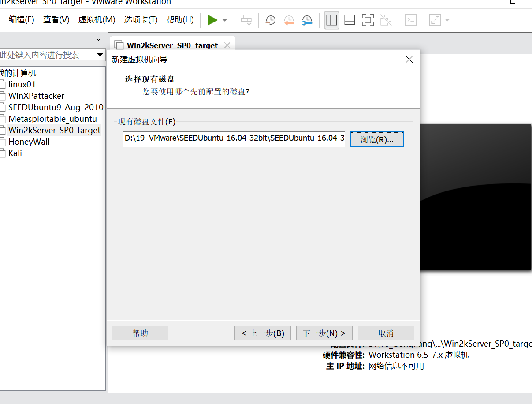This screenshot has height=404, width=532.
Task: Open the 选项卡(T) menu
Action: click(x=141, y=20)
